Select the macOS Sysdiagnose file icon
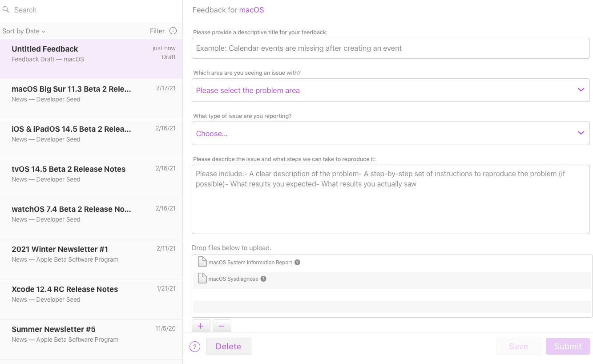This screenshot has height=364, width=593. click(202, 279)
